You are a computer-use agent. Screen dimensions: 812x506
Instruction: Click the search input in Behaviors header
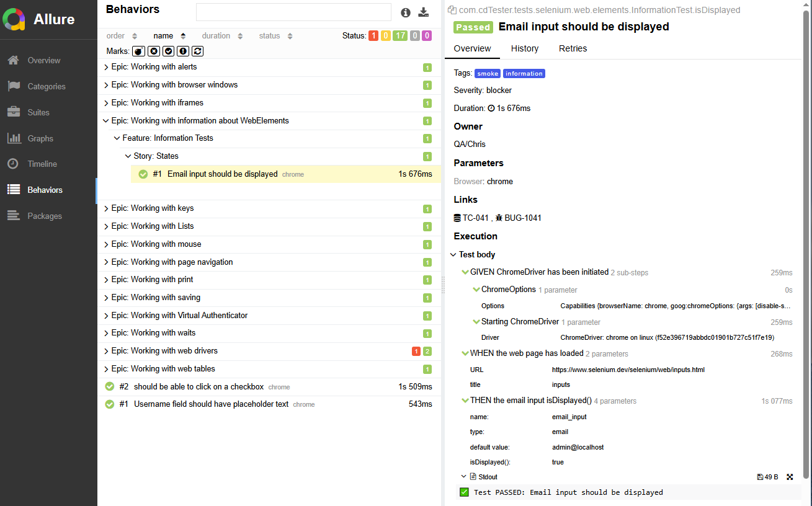[293, 12]
